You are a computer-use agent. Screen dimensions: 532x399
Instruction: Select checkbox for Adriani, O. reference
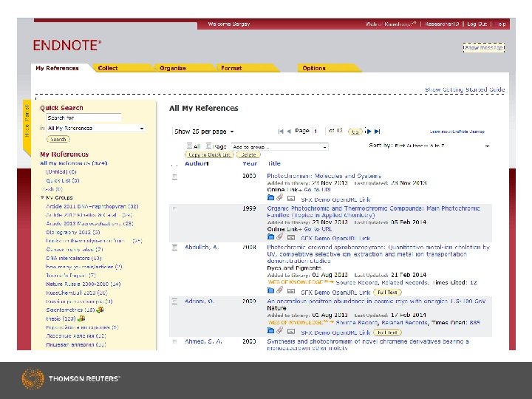[174, 301]
